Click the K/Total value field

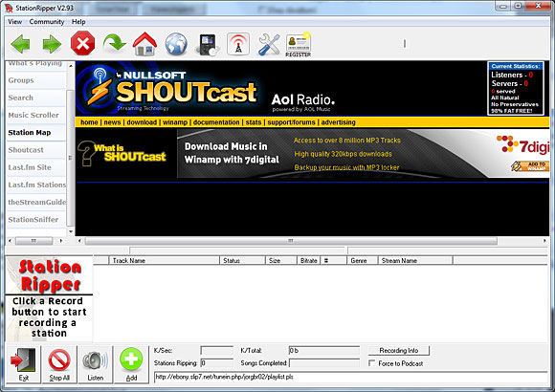323,351
